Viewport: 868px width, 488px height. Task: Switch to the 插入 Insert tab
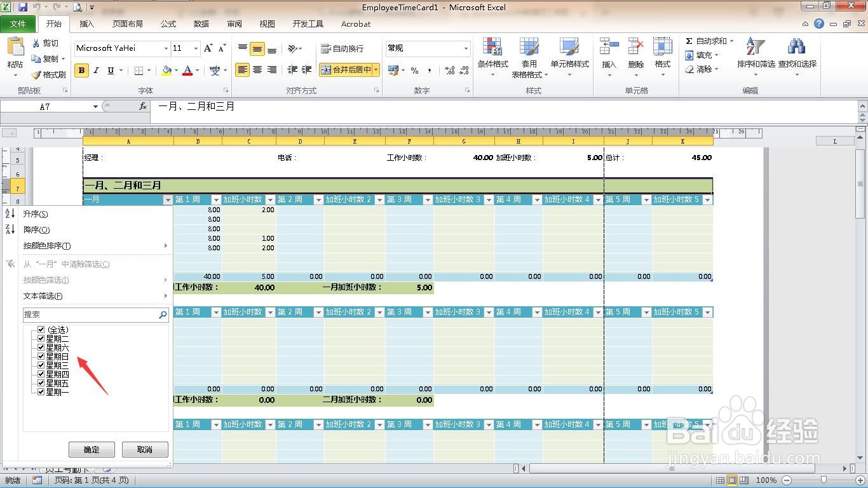[86, 24]
